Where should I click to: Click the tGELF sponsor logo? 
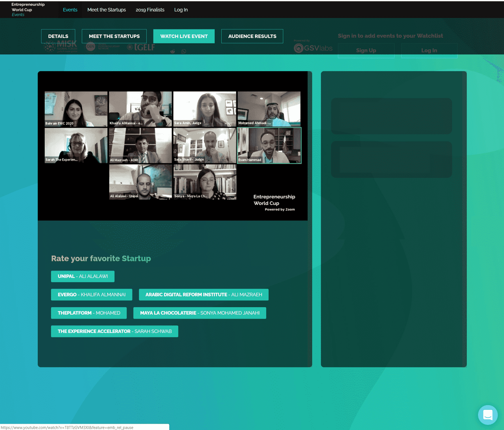click(x=141, y=47)
